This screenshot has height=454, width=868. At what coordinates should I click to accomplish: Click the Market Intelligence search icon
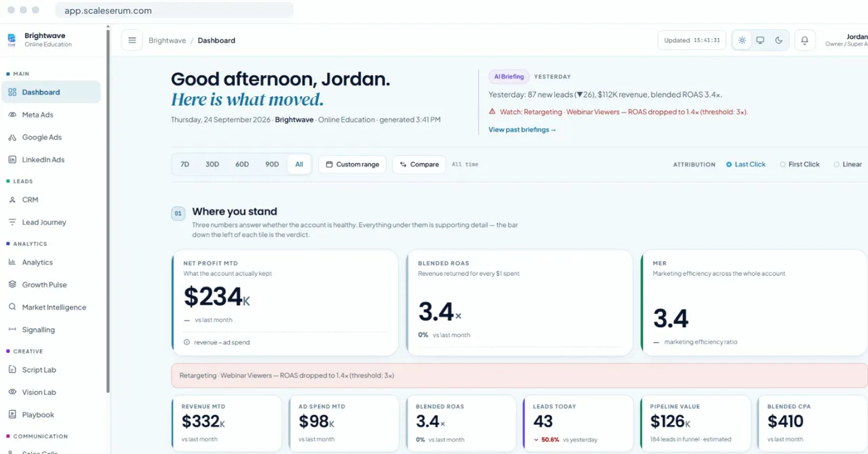coord(12,307)
